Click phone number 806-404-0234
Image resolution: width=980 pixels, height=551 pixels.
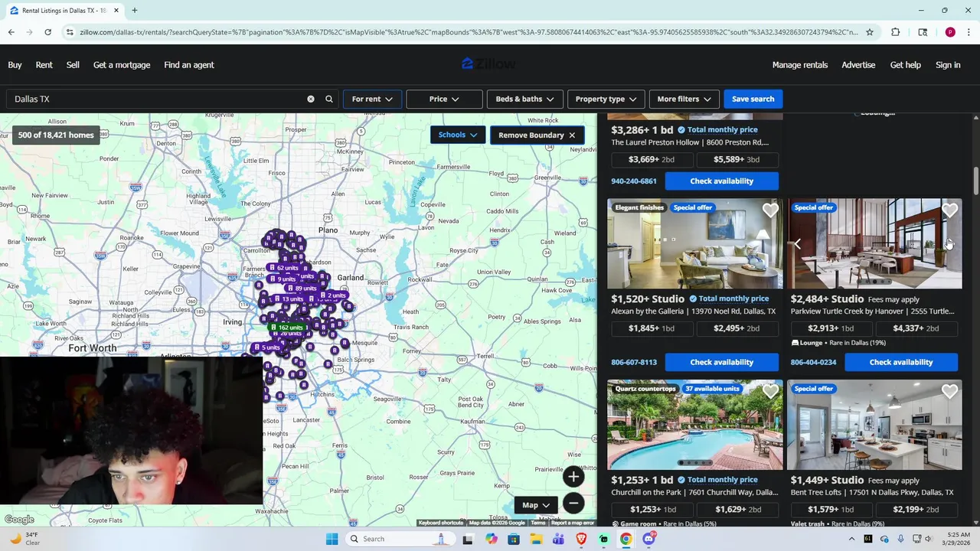coord(813,362)
